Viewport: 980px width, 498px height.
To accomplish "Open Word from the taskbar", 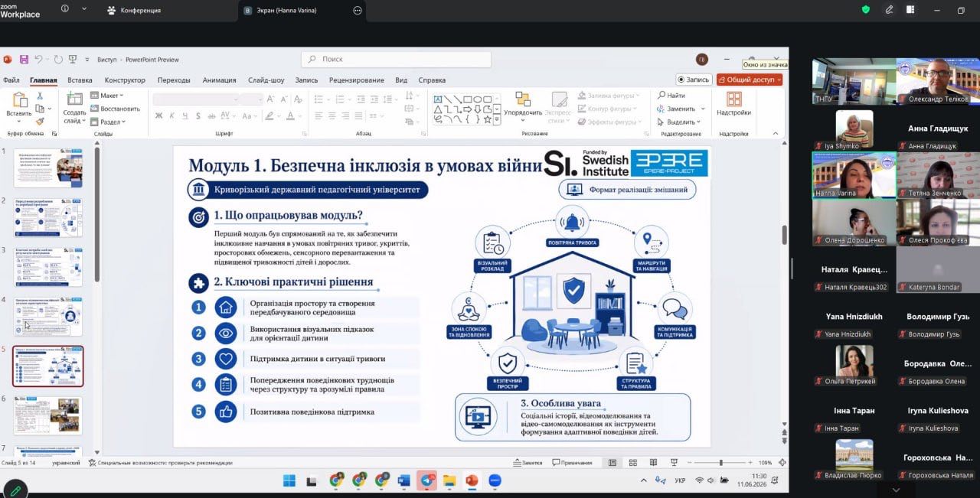I will tap(403, 480).
